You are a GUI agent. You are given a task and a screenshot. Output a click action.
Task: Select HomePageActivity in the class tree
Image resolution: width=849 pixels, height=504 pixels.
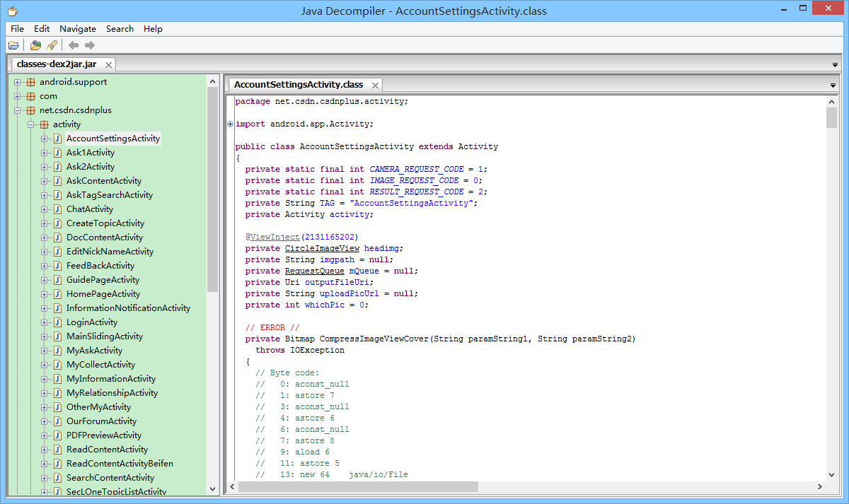tap(103, 294)
